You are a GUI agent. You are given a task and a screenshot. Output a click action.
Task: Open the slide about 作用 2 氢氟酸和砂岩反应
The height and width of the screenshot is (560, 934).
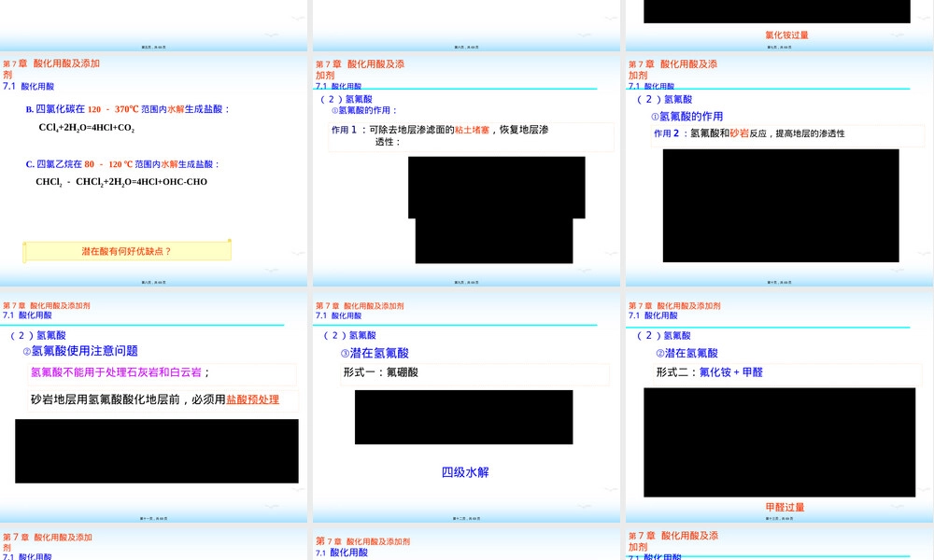[x=780, y=169]
